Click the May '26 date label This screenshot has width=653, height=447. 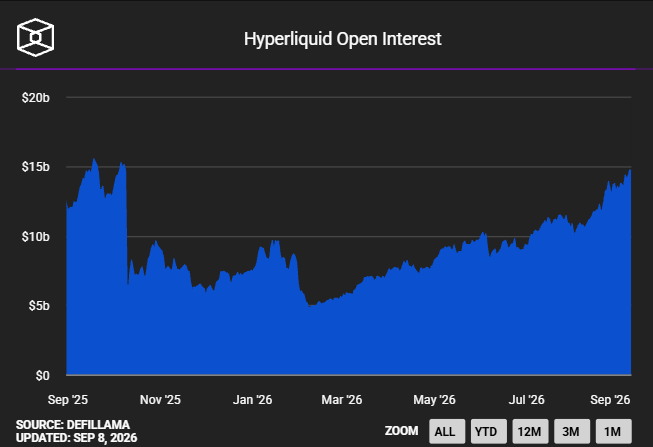click(434, 400)
